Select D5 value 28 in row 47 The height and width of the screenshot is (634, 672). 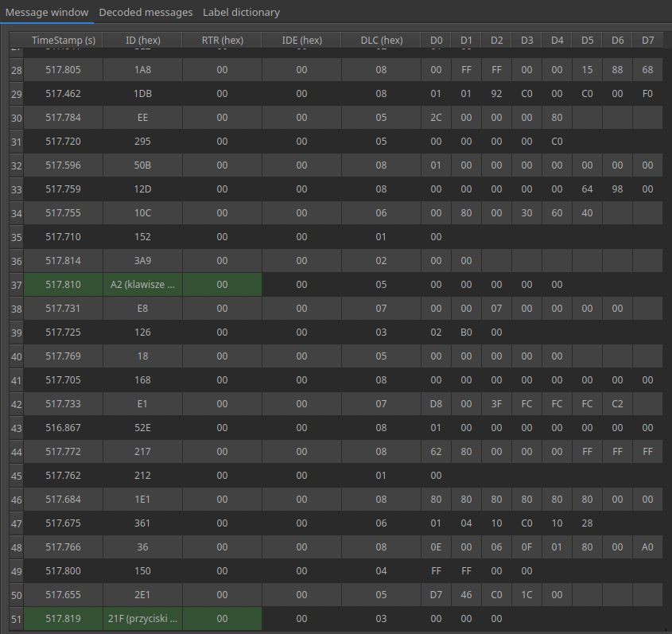coord(587,523)
